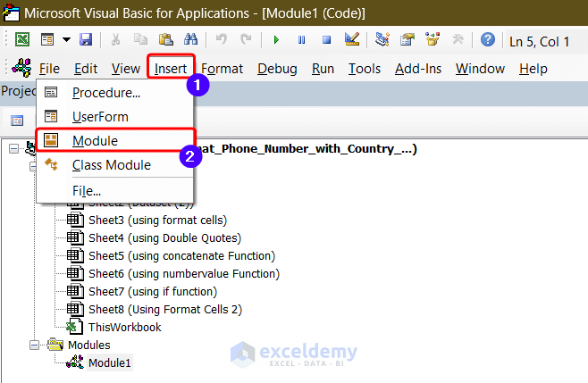Open the Window menu
The height and width of the screenshot is (383, 588).
(480, 69)
